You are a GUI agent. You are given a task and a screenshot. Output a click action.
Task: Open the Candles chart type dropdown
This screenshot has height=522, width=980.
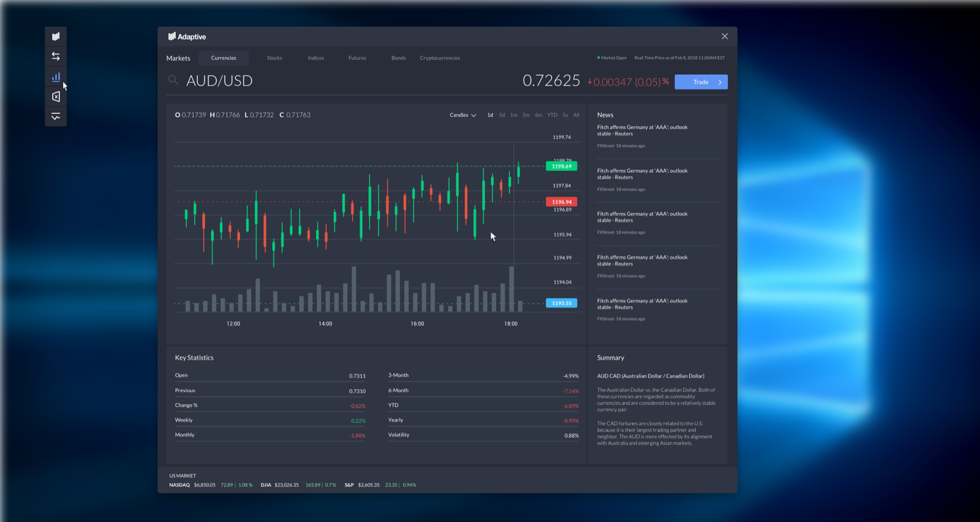[463, 115]
